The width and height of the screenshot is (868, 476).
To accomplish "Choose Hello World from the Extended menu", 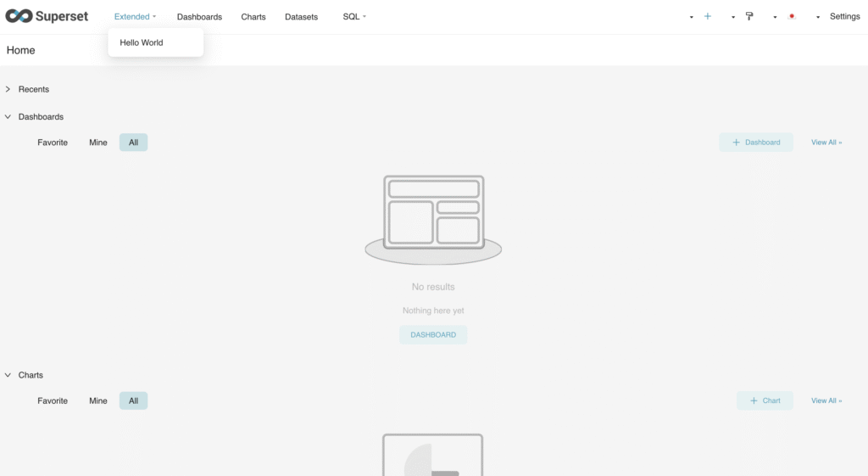I will [142, 42].
